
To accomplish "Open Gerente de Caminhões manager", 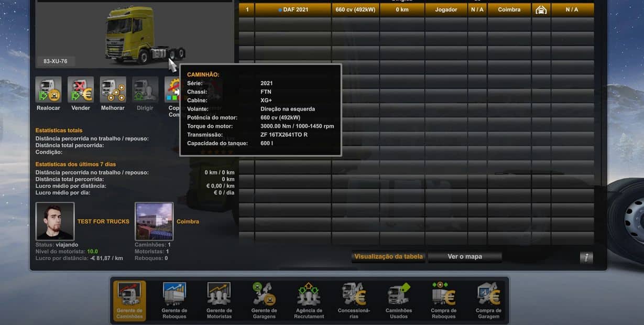I will point(129,300).
